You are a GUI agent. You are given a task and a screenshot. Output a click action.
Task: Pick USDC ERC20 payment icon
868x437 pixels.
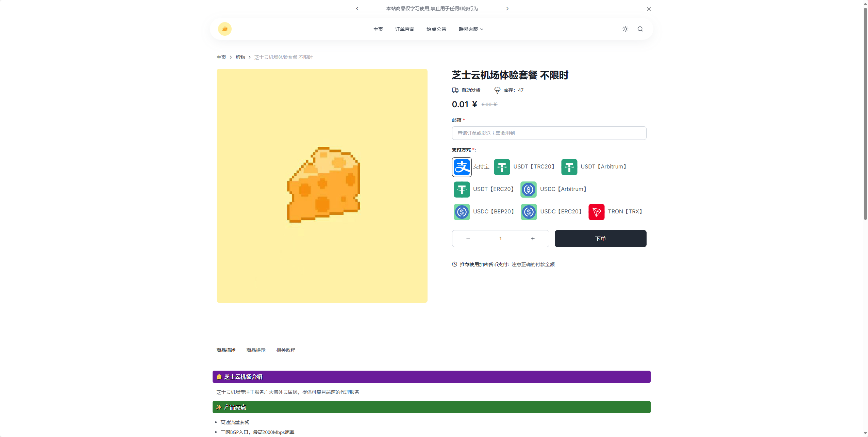click(x=529, y=212)
